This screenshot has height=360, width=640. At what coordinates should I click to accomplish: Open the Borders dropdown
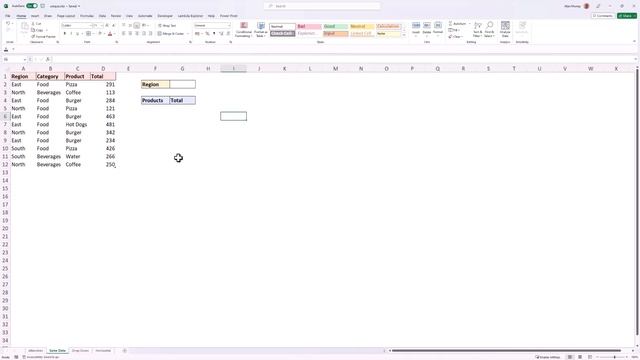93,33
